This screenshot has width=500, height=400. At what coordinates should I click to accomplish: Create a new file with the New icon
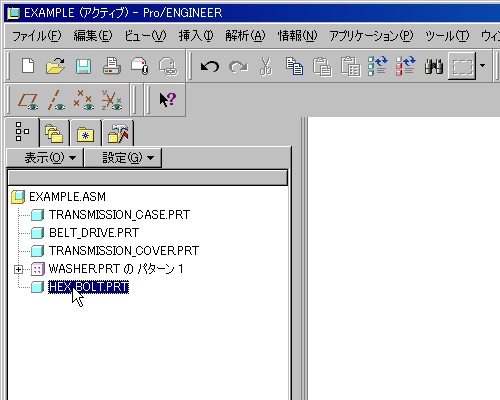[x=28, y=66]
